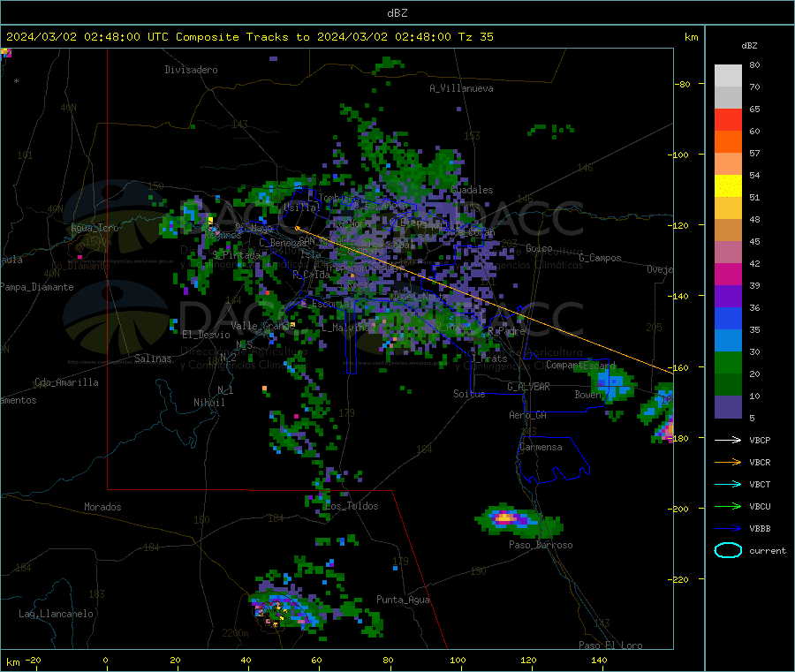This screenshot has height=672, width=795.
Task: Click the 'Aero_GA' map label
Action: tap(528, 415)
